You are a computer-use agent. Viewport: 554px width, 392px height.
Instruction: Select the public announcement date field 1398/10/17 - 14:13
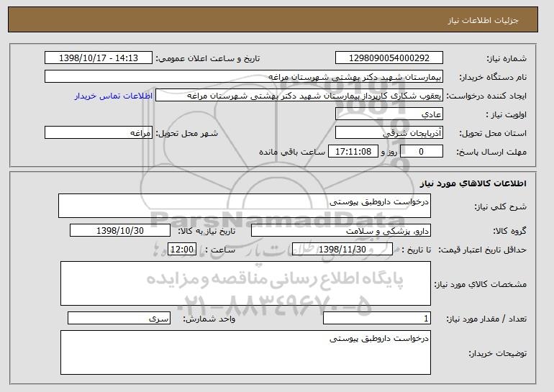[99, 58]
